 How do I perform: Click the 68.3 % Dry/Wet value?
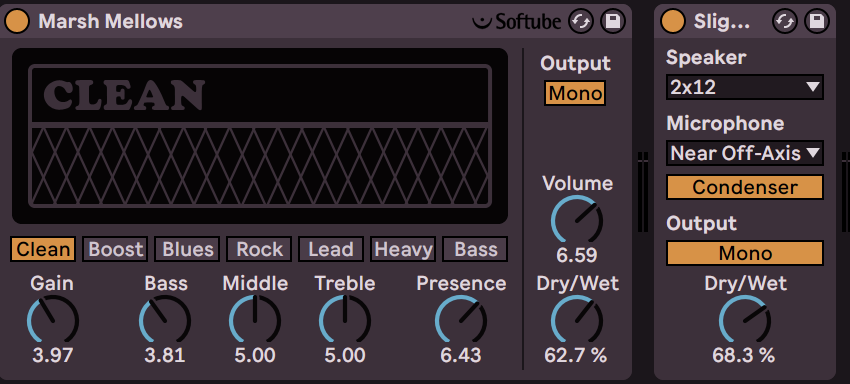tap(744, 356)
